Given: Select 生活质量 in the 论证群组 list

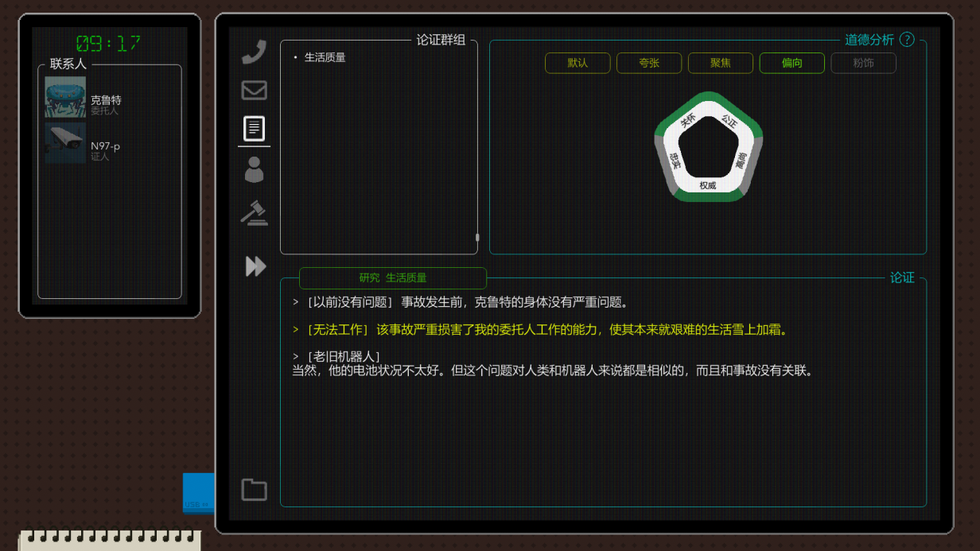Looking at the screenshot, I should click(325, 57).
